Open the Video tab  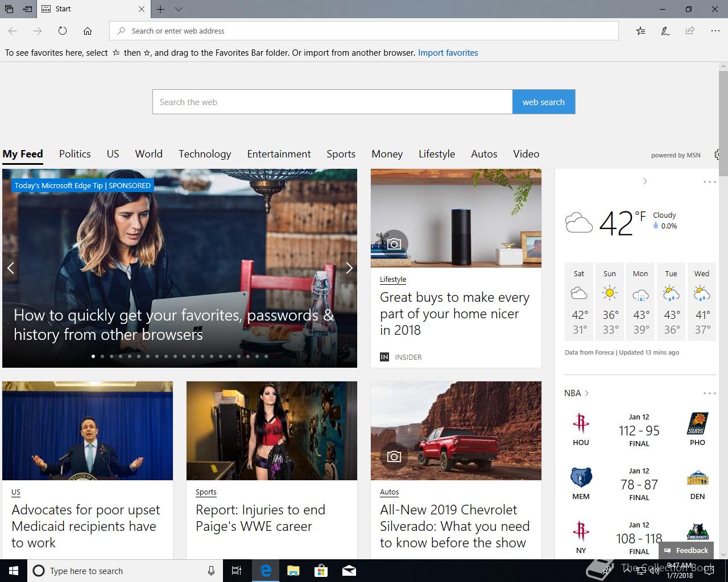point(526,154)
